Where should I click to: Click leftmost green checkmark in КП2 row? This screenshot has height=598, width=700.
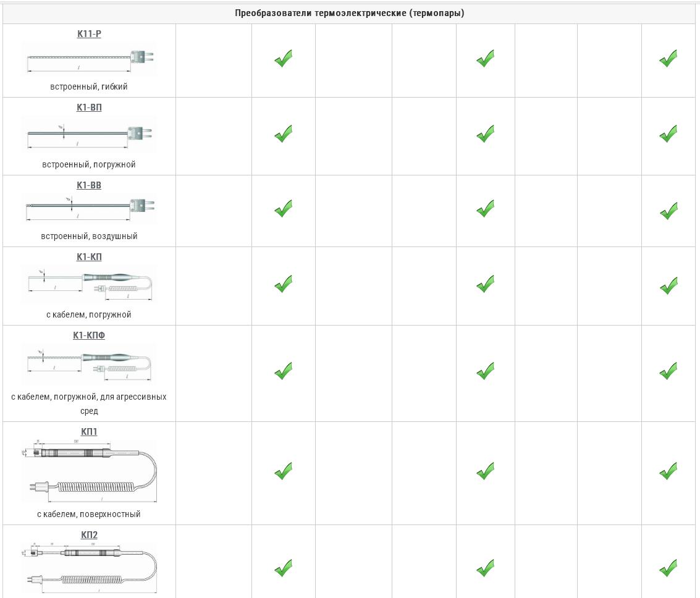(283, 568)
